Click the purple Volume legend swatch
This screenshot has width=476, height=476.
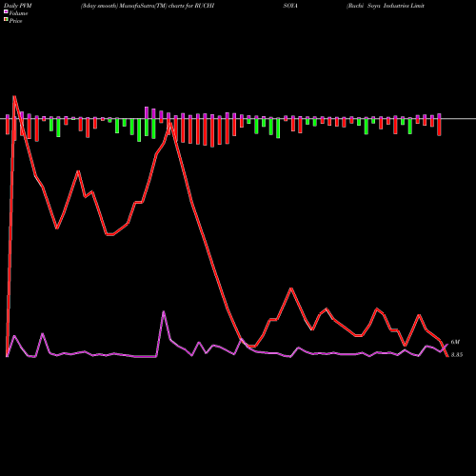pos(6,12)
